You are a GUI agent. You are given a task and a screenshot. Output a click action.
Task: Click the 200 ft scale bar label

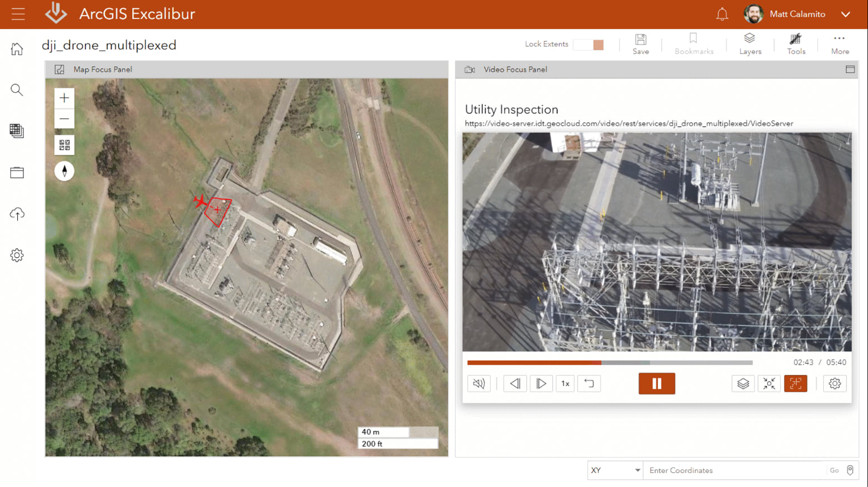(x=372, y=444)
